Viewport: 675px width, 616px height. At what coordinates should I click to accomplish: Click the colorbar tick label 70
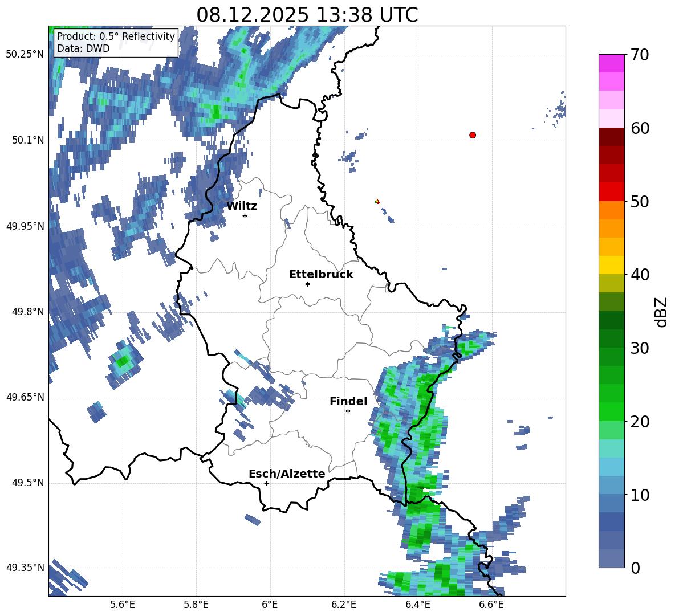pyautogui.click(x=640, y=55)
